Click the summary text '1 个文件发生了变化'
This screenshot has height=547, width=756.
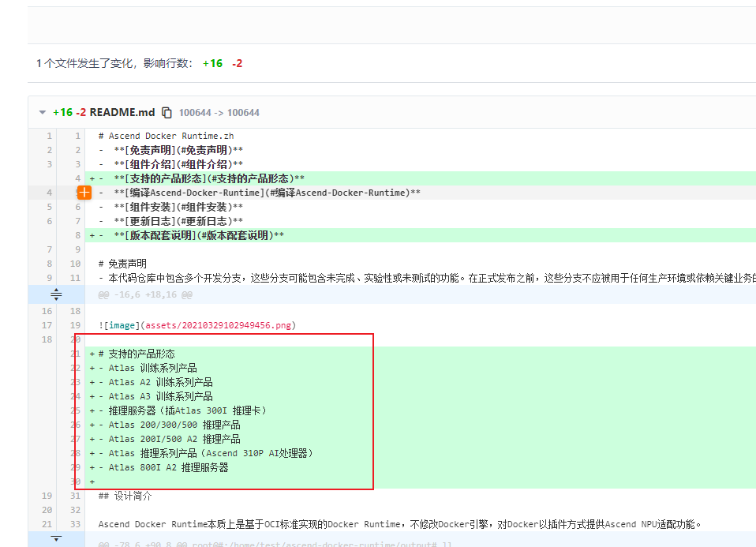(87, 63)
